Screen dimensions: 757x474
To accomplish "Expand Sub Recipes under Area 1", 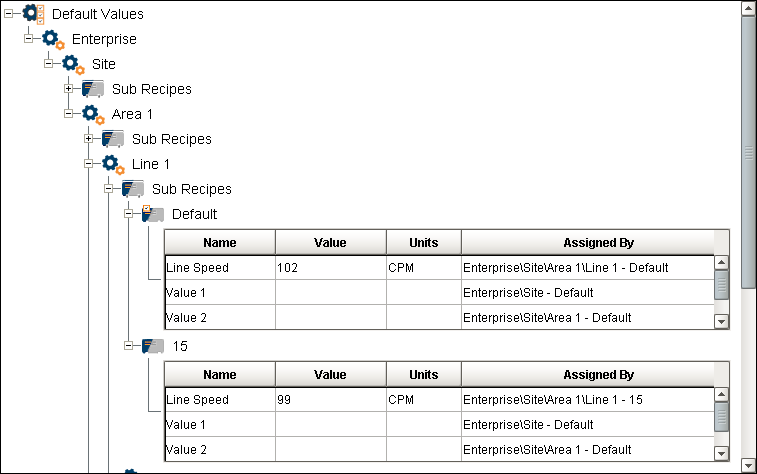I will tap(89, 138).
